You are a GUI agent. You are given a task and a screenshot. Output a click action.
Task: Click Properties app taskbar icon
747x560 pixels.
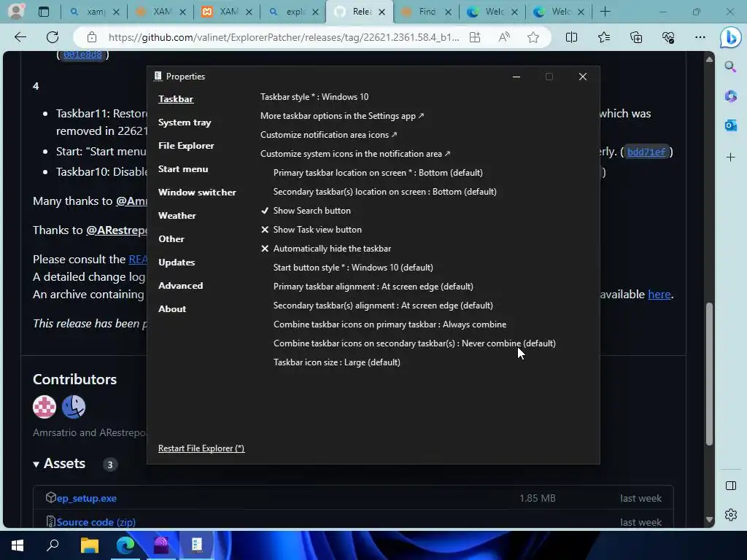pyautogui.click(x=197, y=545)
